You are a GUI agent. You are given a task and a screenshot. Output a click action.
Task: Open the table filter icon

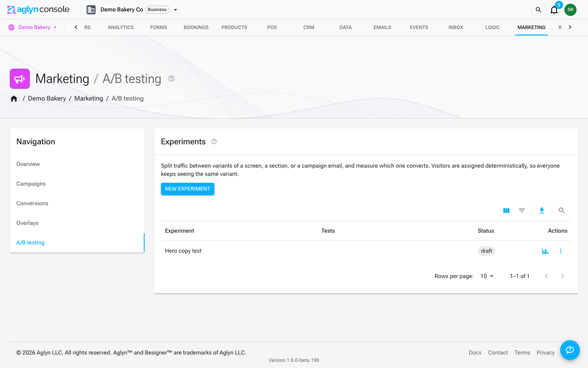pos(522,211)
